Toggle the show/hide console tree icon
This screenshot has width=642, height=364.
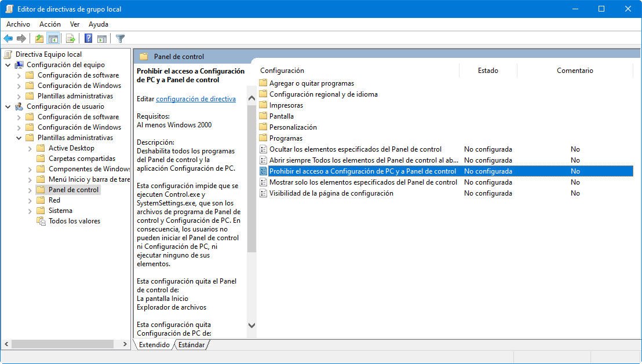(53, 39)
